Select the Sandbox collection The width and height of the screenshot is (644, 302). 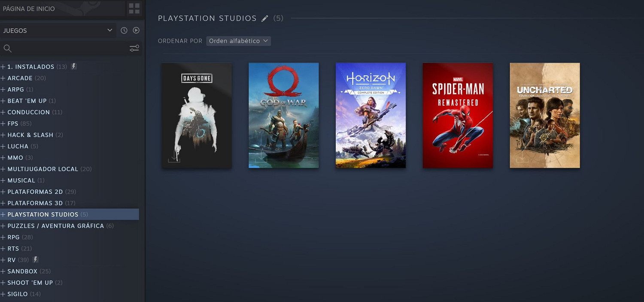coord(22,271)
